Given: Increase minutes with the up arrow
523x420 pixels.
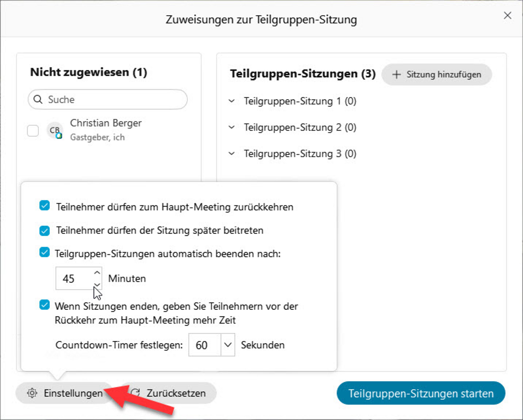Looking at the screenshot, I should [97, 273].
